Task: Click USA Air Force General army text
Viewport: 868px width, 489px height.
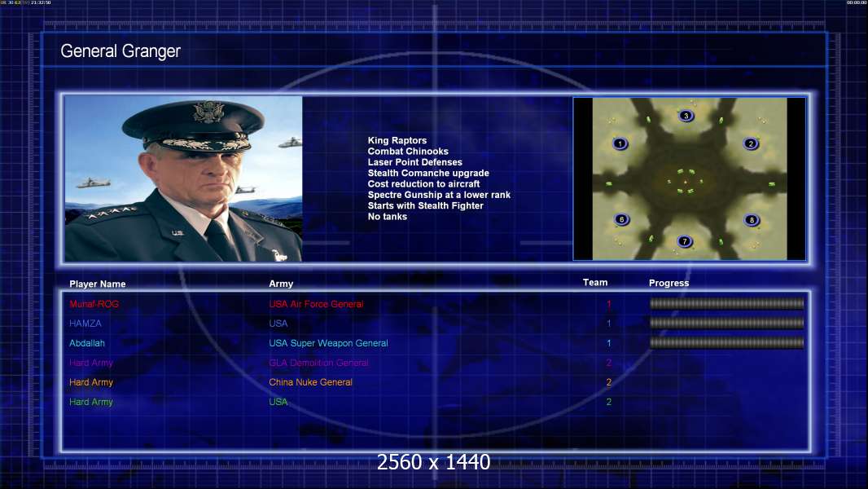Action: coord(316,304)
